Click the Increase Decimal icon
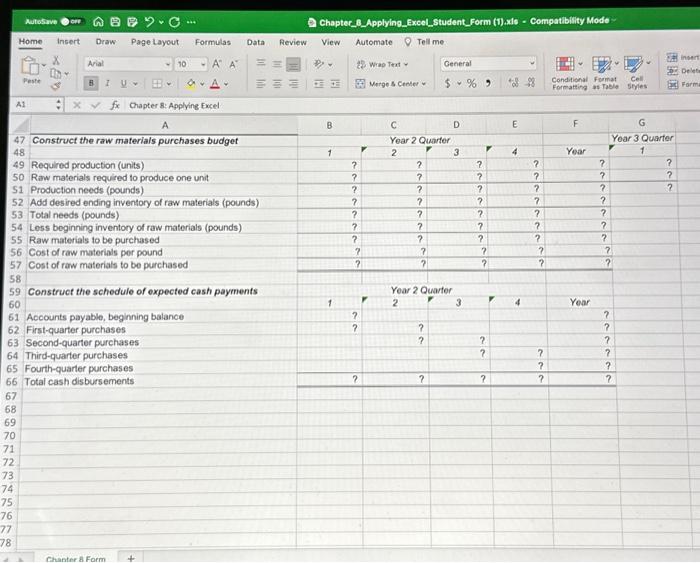700x563 pixels. click(514, 83)
